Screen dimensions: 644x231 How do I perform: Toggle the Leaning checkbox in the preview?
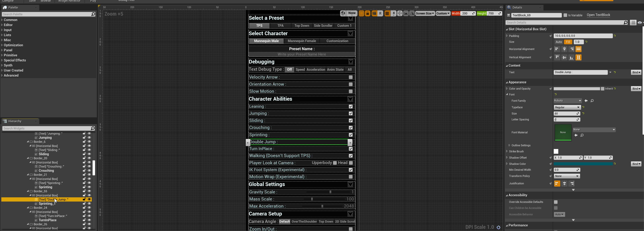tap(351, 107)
